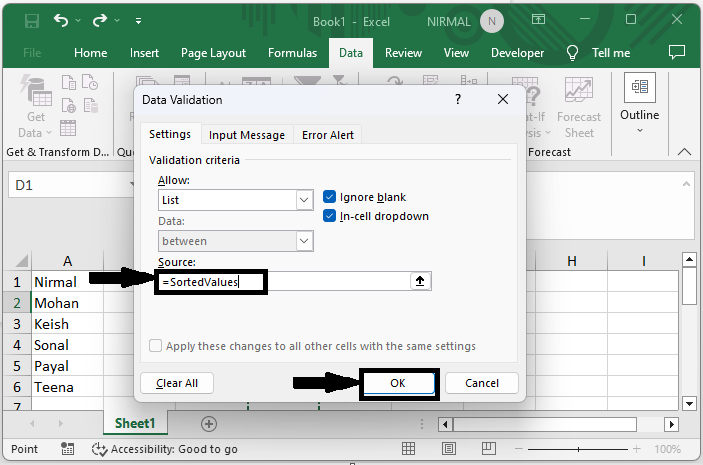Switch to the Settings tab
This screenshot has height=465, width=703.
pos(170,134)
